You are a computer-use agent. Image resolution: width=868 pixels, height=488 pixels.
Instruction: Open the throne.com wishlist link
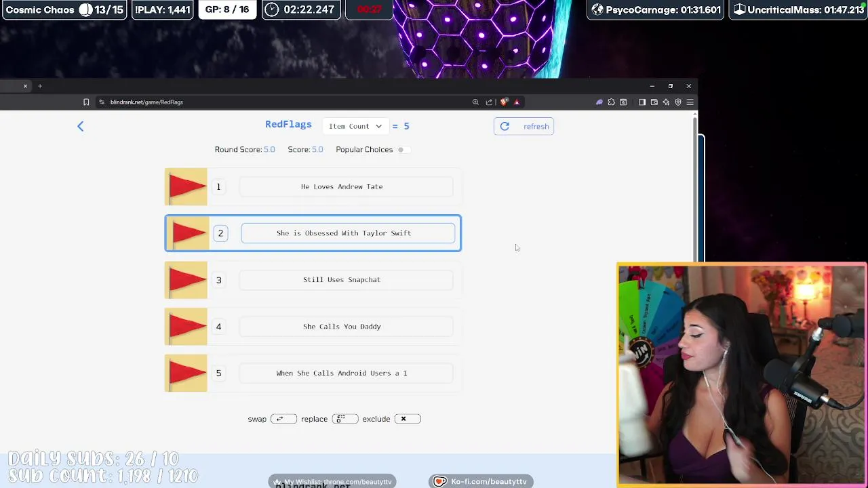tap(332, 481)
